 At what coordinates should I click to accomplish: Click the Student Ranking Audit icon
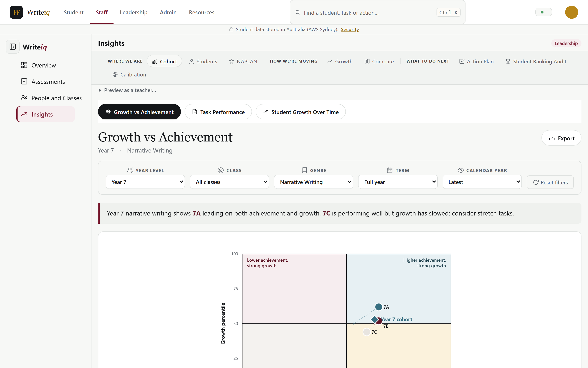508,61
